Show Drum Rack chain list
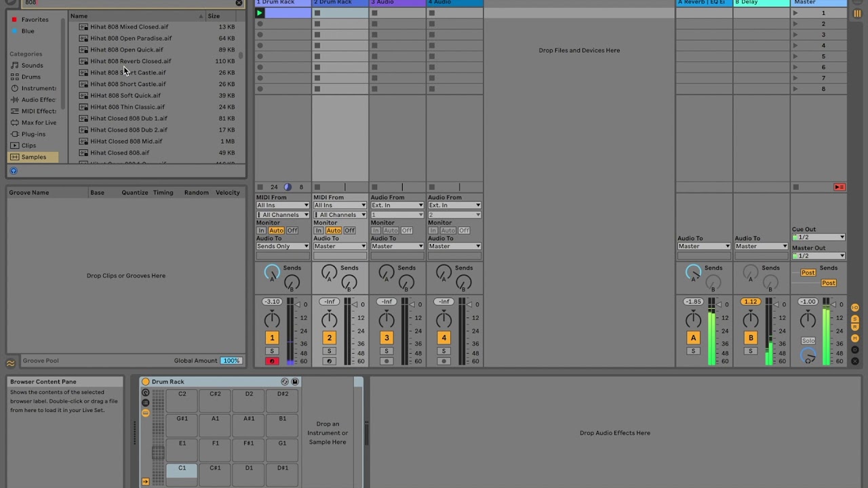The height and width of the screenshot is (488, 868). tap(145, 403)
